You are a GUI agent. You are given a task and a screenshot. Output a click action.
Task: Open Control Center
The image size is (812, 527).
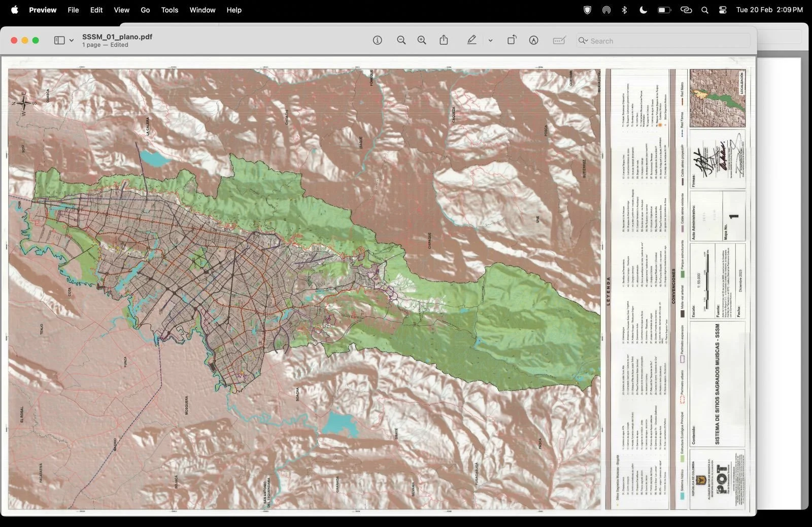tap(723, 10)
